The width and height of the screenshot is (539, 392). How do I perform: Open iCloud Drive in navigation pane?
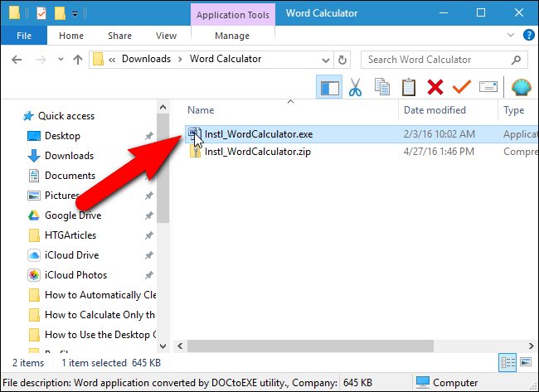[x=72, y=255]
